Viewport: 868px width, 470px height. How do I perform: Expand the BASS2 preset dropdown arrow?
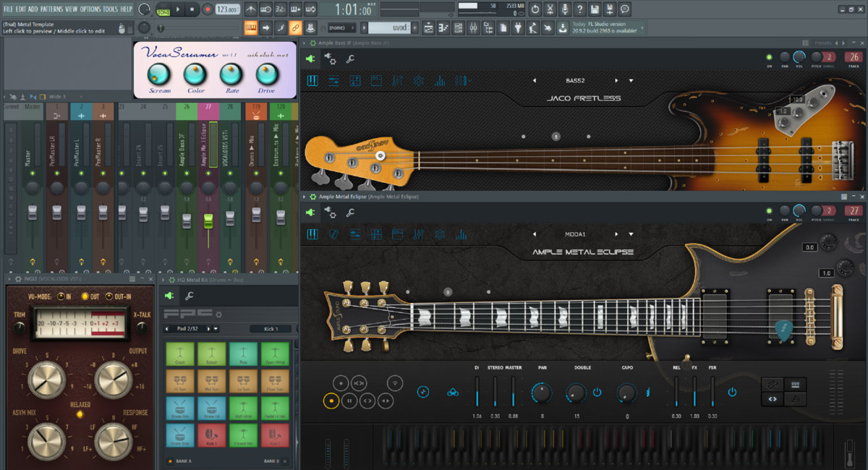(631, 80)
